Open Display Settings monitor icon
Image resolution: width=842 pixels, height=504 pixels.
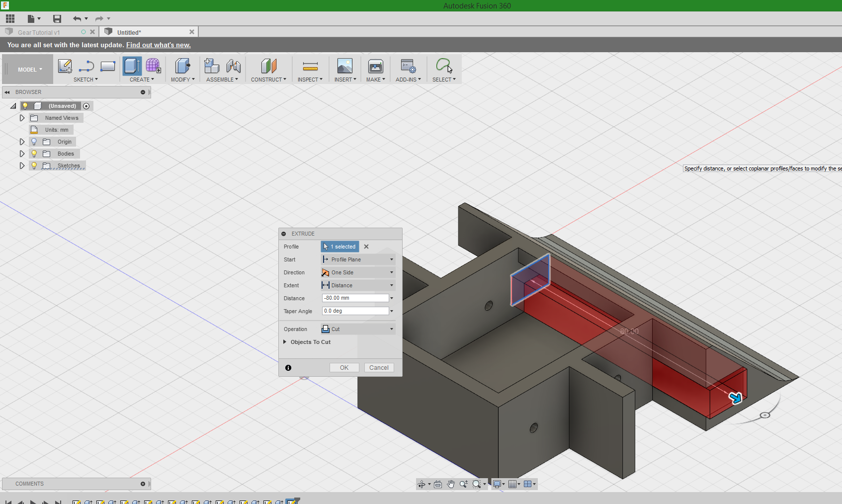point(497,484)
